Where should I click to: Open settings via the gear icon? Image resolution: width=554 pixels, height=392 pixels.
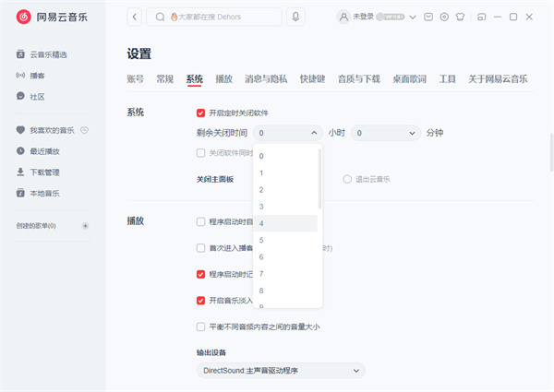pos(444,17)
